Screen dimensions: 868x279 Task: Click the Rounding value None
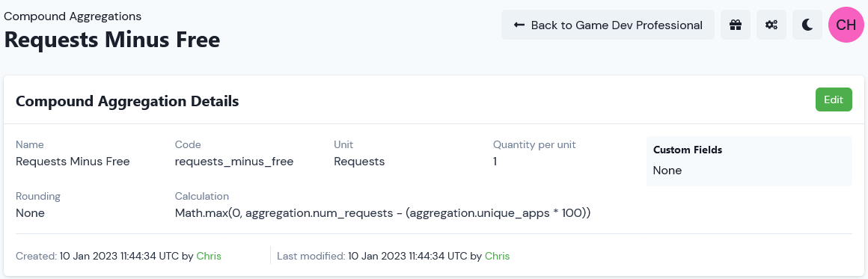pyautogui.click(x=31, y=213)
